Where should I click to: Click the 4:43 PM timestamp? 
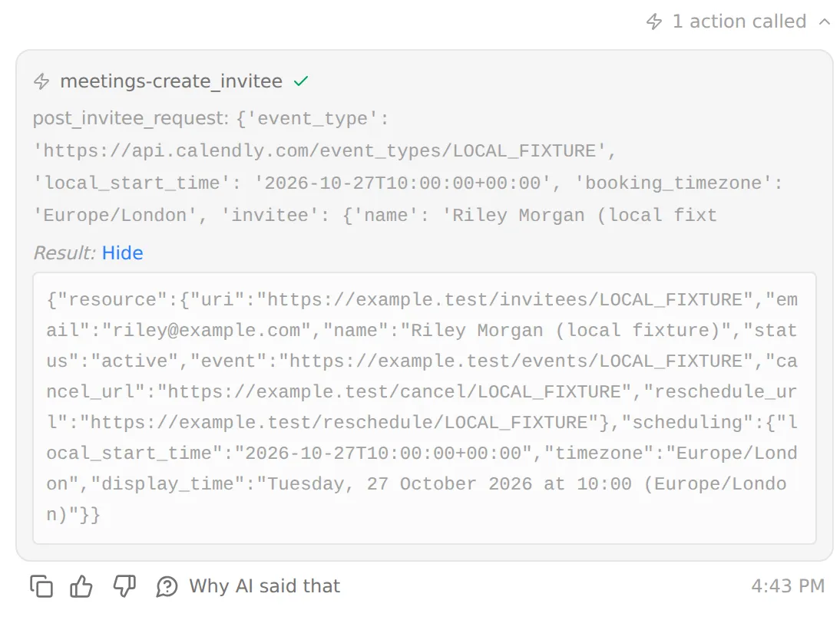click(x=788, y=586)
